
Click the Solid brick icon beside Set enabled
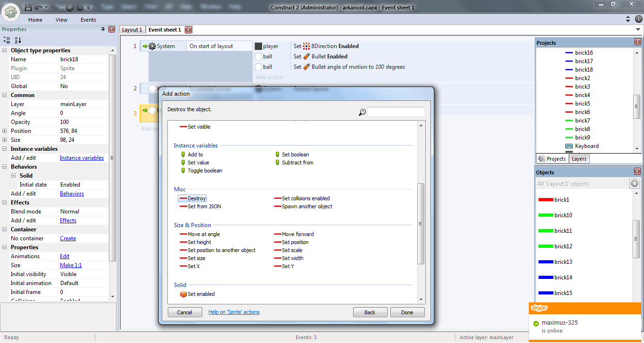[183, 294]
